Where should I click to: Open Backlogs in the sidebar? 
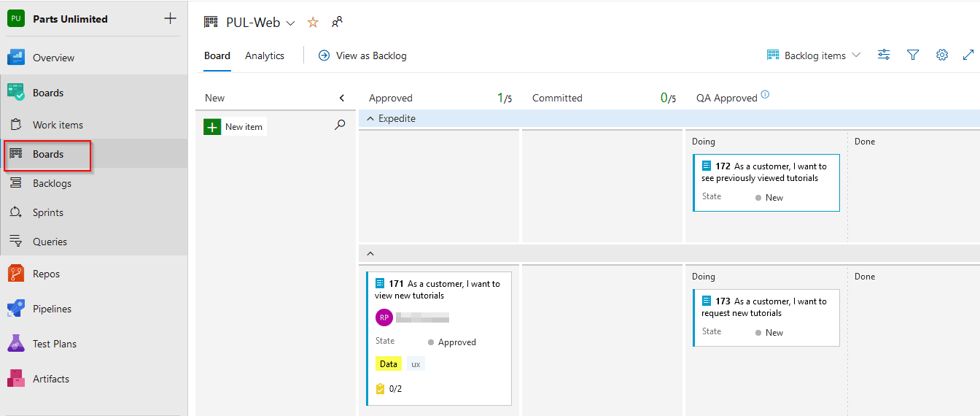point(52,183)
